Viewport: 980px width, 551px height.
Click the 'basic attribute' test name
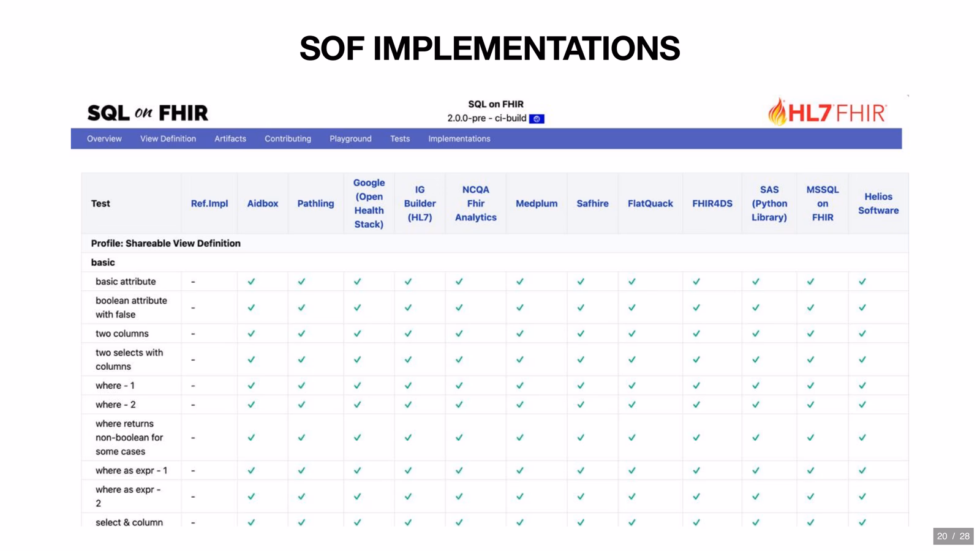click(126, 282)
